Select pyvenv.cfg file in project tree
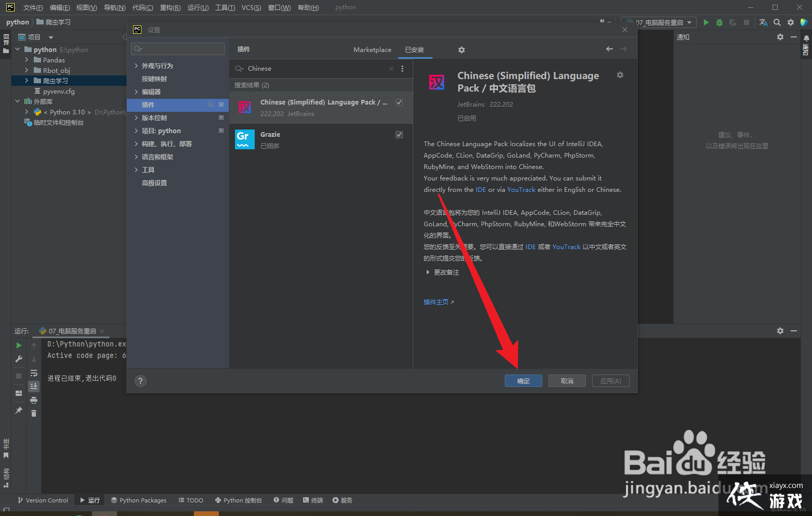812x516 pixels. tap(59, 91)
